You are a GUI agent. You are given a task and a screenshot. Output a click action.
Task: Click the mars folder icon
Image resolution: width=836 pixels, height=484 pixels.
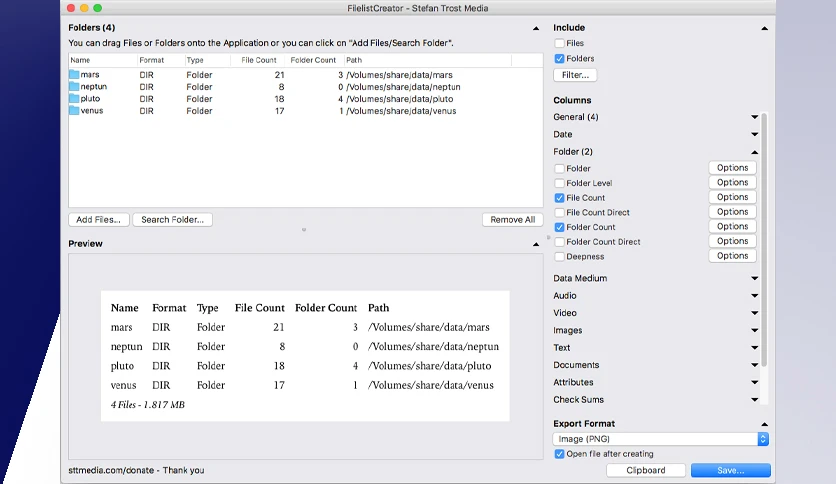point(74,75)
